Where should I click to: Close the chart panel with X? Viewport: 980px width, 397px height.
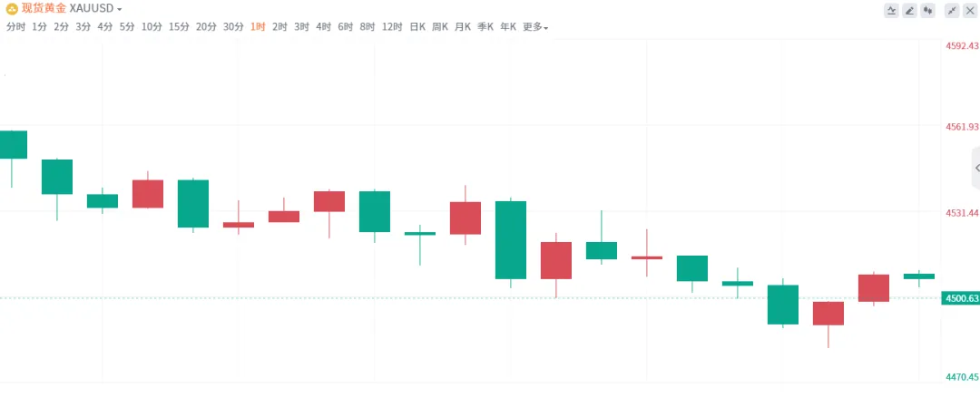[970, 11]
